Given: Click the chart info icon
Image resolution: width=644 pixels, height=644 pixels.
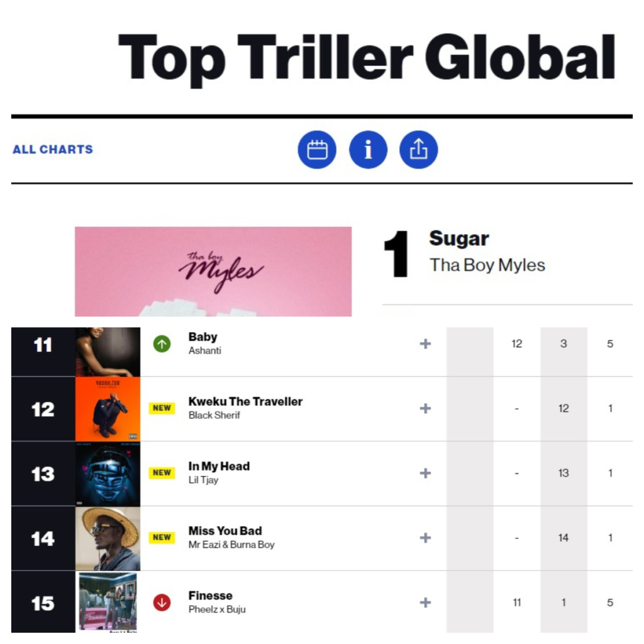Looking at the screenshot, I should 368,150.
